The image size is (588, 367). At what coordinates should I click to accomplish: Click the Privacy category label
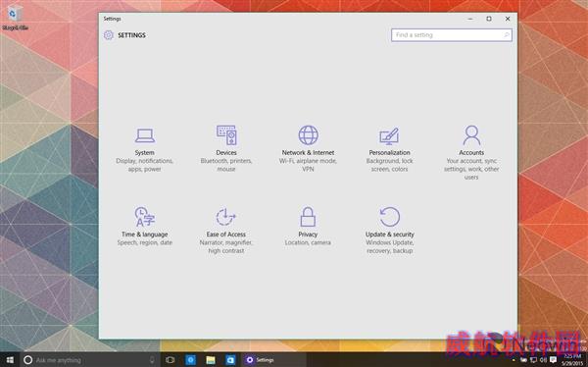308,234
